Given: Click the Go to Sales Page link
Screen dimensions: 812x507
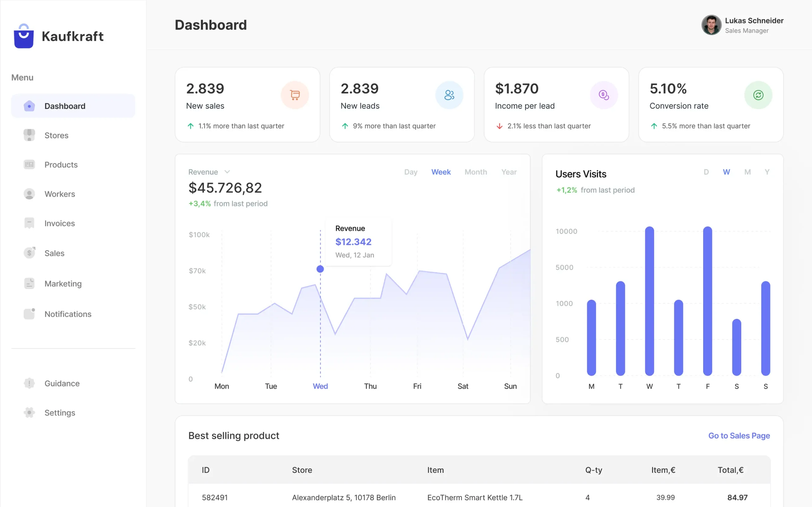Looking at the screenshot, I should coord(739,435).
